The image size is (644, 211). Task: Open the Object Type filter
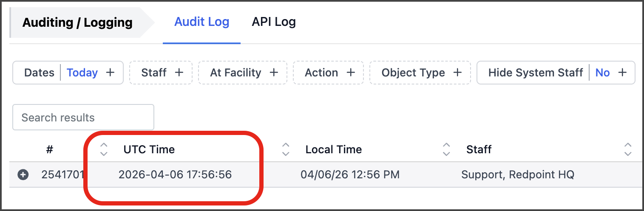413,73
